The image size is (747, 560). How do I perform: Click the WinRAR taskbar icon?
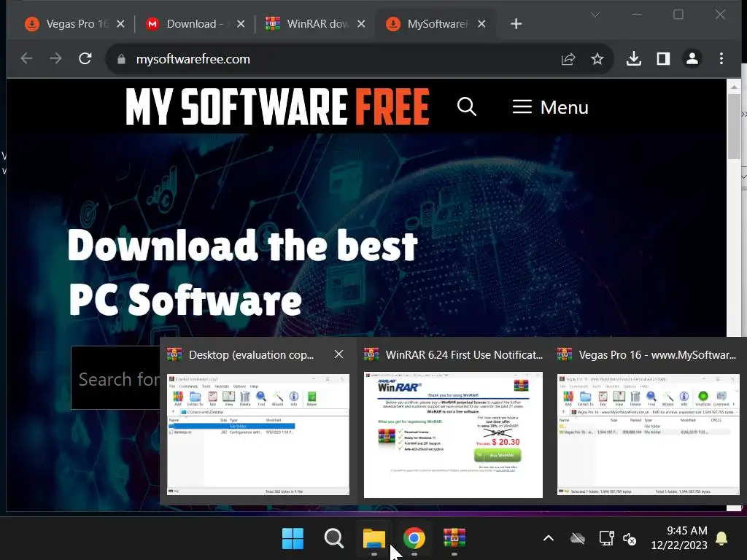click(454, 539)
